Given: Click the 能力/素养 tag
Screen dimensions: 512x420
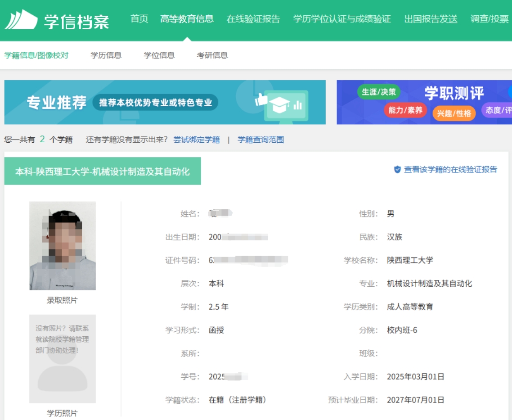Looking at the screenshot, I should [405, 110].
